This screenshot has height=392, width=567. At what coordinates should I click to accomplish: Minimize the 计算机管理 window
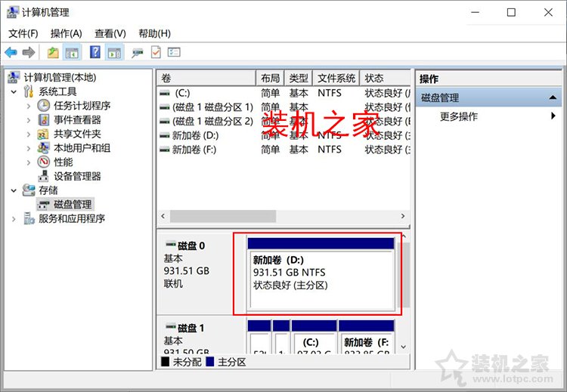click(x=476, y=12)
